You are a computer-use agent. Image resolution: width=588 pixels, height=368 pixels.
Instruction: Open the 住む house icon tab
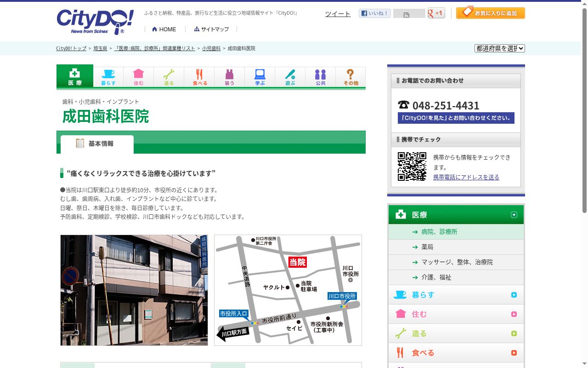(139, 77)
